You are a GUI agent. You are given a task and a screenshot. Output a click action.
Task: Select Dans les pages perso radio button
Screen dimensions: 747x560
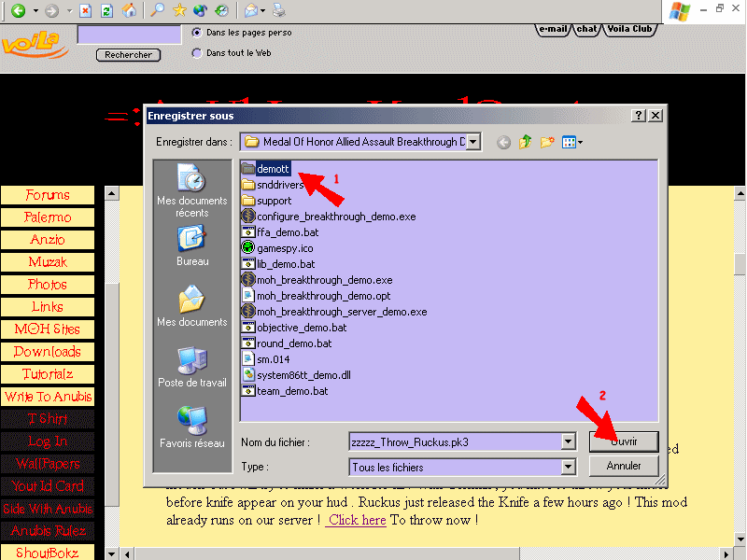point(197,33)
